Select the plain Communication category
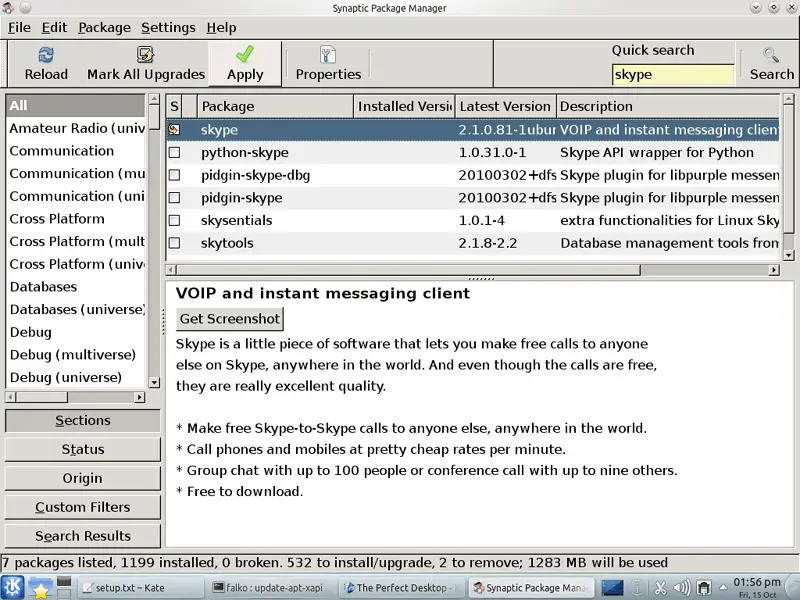 (x=76, y=151)
